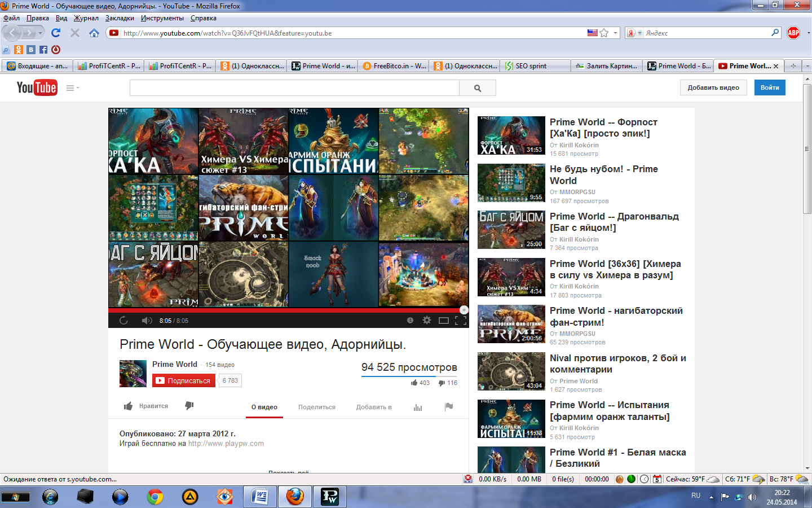Click the Нравится like button
812x508 pixels.
pos(146,406)
